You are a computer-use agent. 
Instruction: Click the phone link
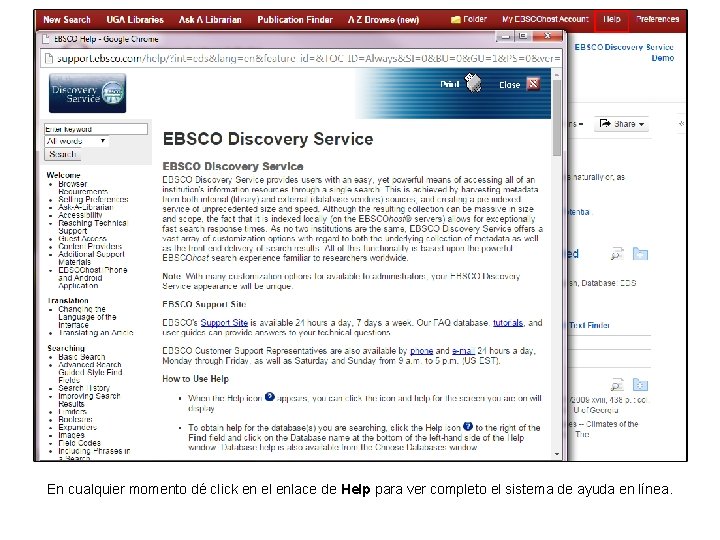click(422, 351)
